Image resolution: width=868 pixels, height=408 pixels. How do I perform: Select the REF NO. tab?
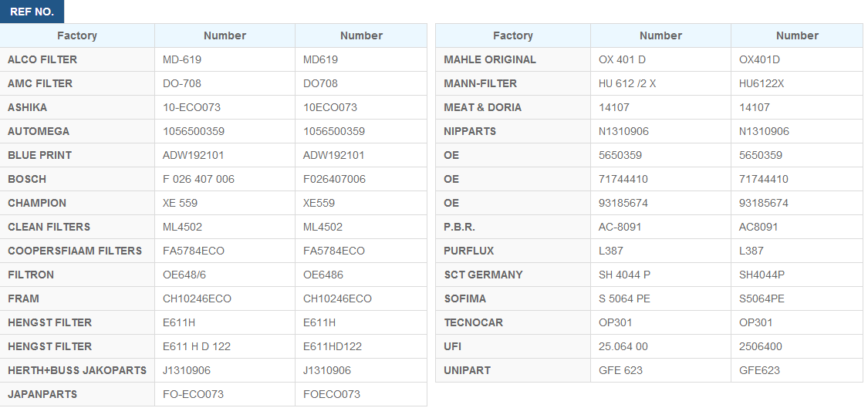[32, 12]
